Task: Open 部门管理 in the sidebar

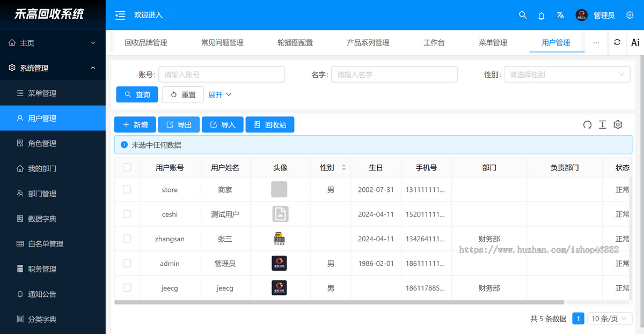Action: click(x=53, y=194)
